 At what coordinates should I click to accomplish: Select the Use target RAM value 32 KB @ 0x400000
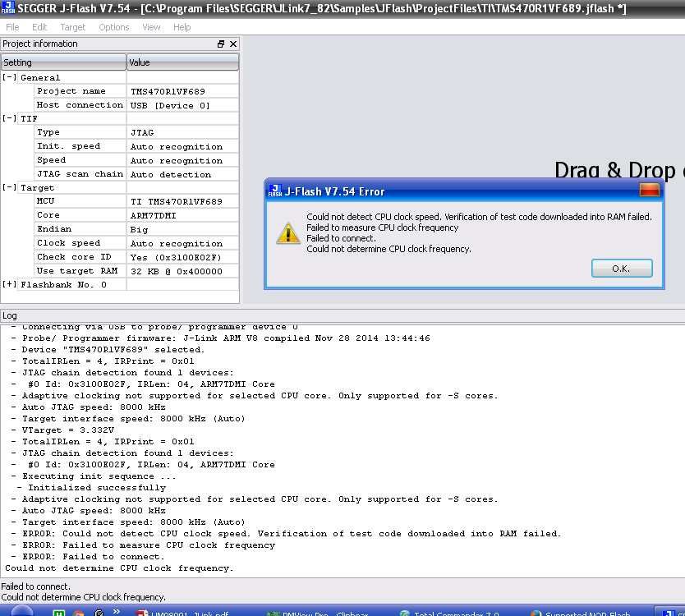[x=177, y=271]
